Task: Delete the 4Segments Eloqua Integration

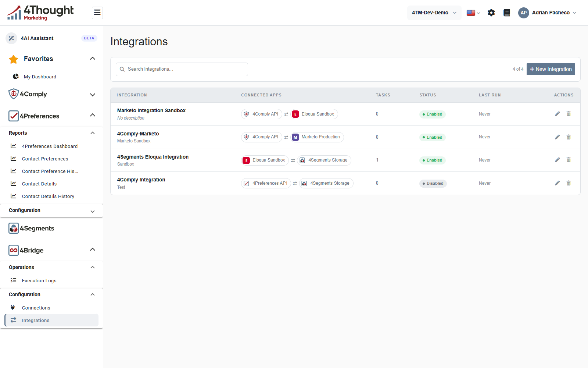Action: (x=569, y=160)
